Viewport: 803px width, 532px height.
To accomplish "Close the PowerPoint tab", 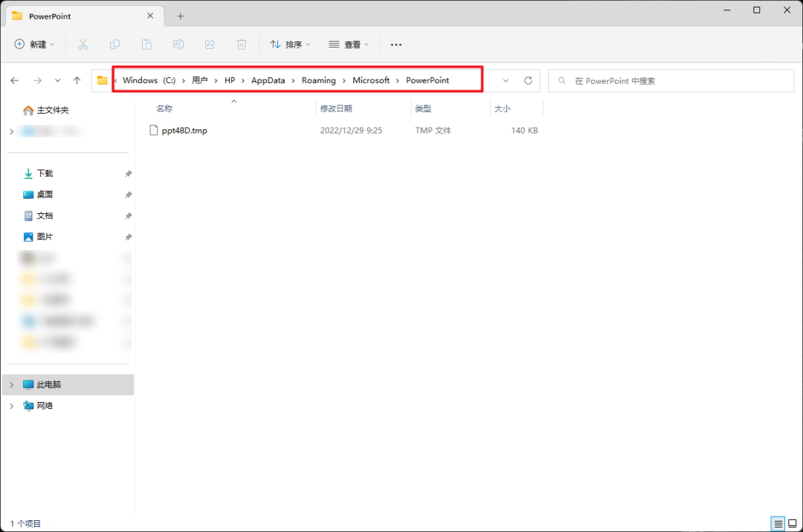I will 150,16.
